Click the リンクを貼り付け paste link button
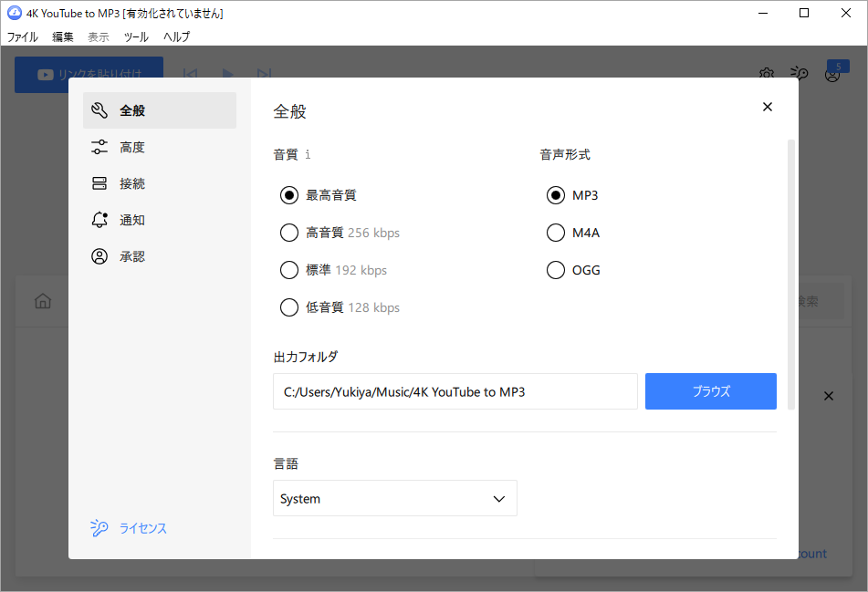Image resolution: width=868 pixels, height=592 pixels. point(89,74)
